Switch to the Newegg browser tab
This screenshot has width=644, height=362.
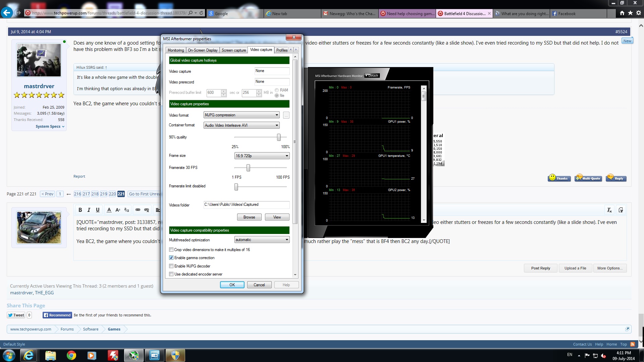tap(350, 13)
